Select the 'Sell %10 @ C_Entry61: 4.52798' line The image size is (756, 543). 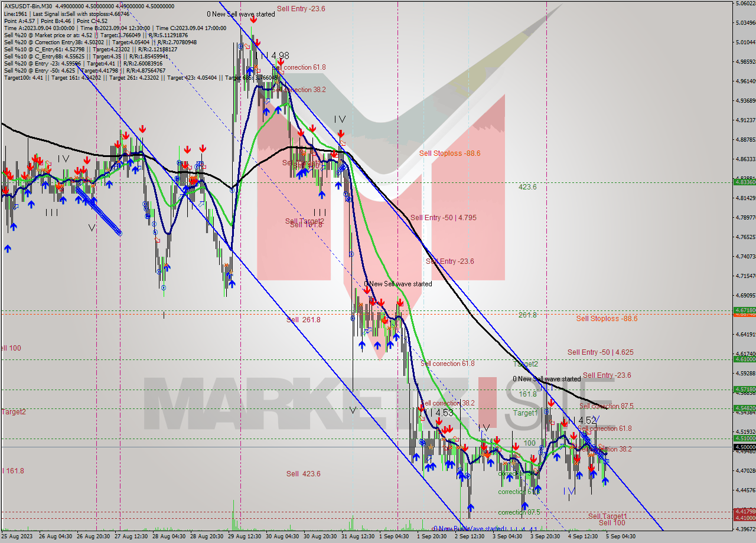(91, 49)
